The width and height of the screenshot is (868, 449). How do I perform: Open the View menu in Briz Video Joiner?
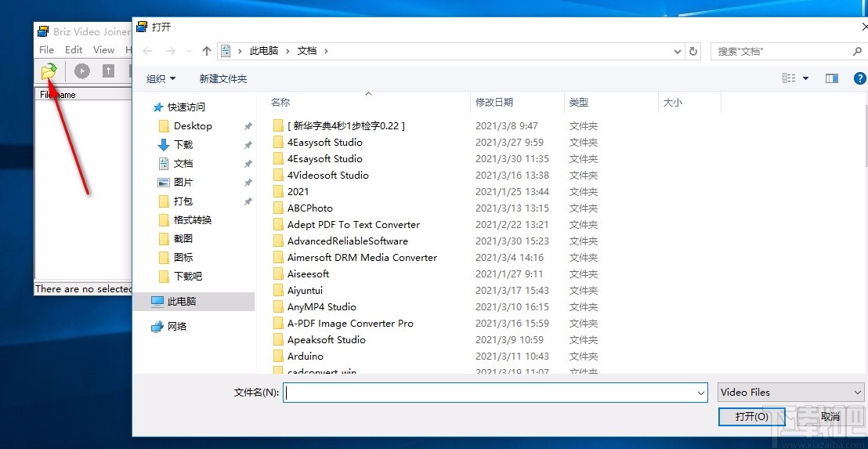pos(103,50)
